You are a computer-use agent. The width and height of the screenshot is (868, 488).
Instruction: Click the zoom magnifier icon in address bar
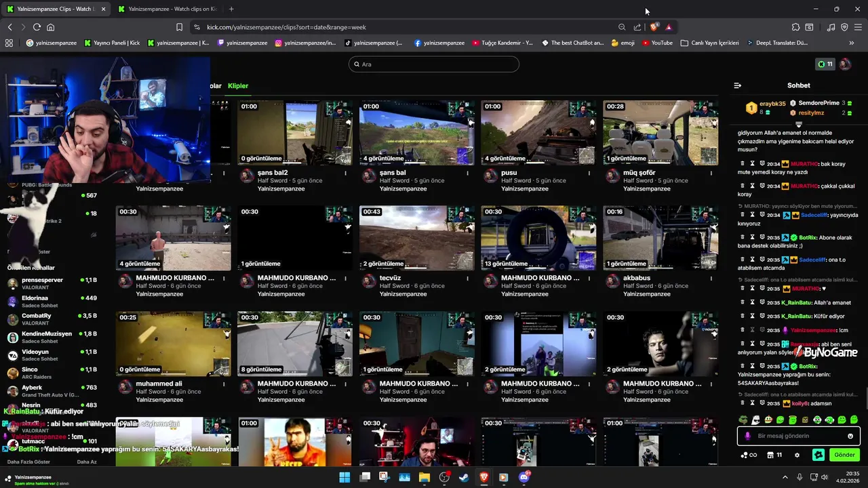coord(622,27)
